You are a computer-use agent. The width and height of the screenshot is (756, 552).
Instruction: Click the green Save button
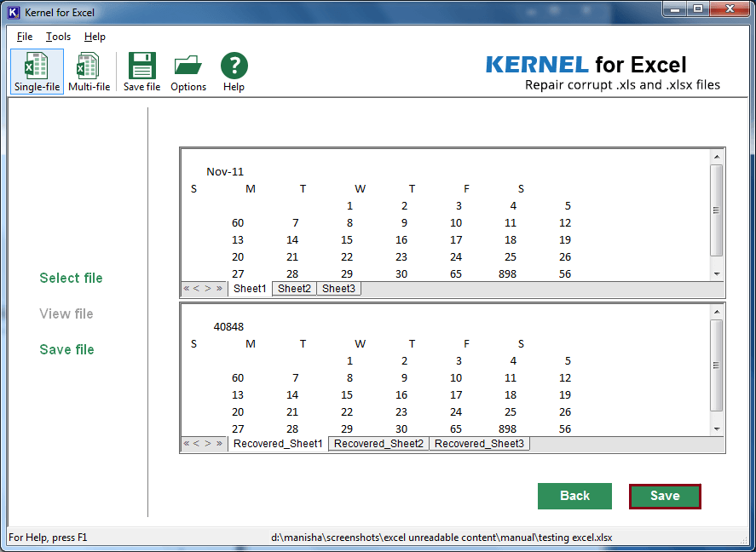tap(665, 496)
